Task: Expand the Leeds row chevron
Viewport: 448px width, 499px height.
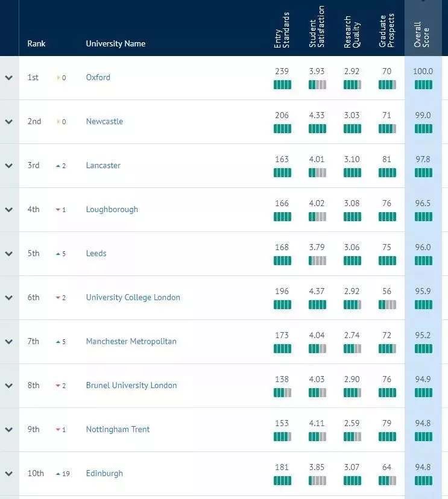Action: click(x=9, y=254)
